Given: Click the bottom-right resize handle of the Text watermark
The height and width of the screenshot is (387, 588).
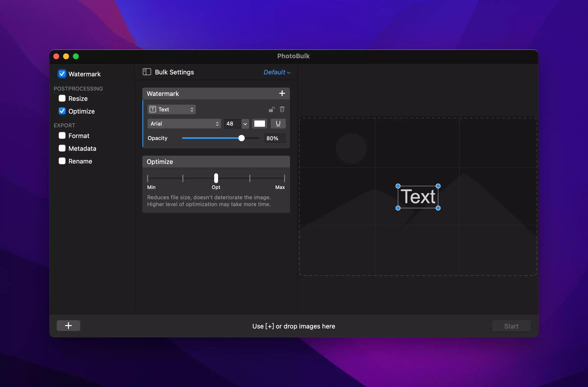Looking at the screenshot, I should click(438, 208).
